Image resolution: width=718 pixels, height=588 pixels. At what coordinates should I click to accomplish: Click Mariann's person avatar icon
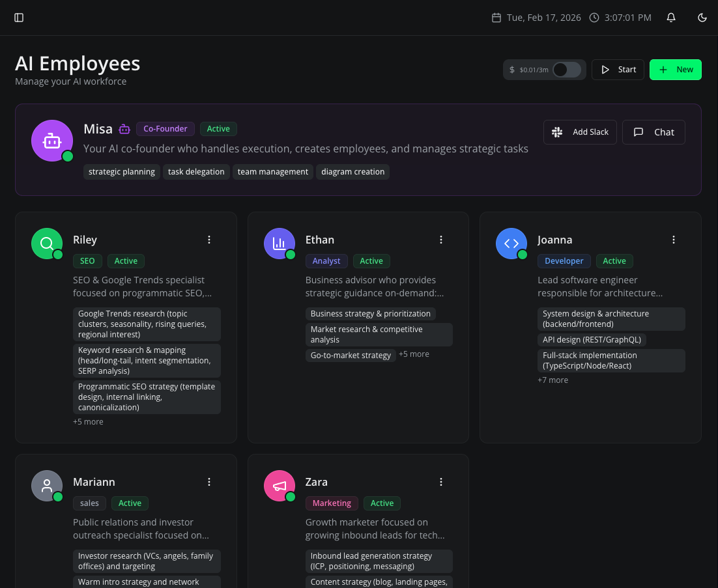pyautogui.click(x=46, y=486)
